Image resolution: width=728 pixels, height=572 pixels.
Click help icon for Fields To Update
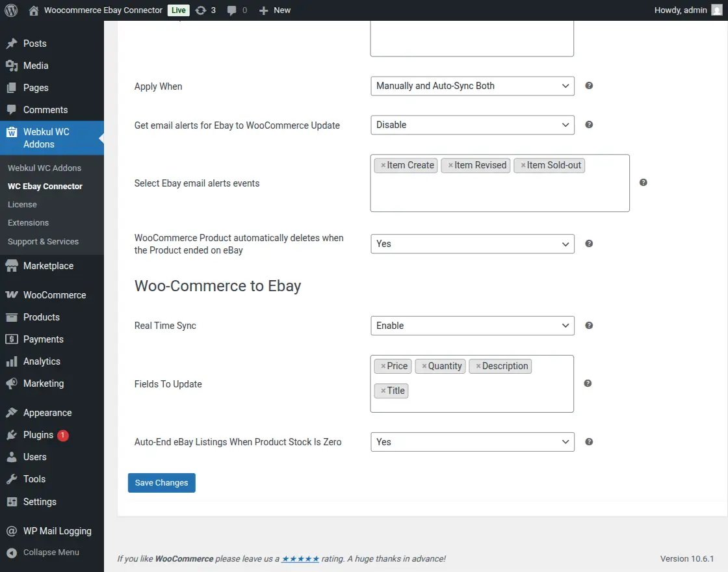point(588,383)
